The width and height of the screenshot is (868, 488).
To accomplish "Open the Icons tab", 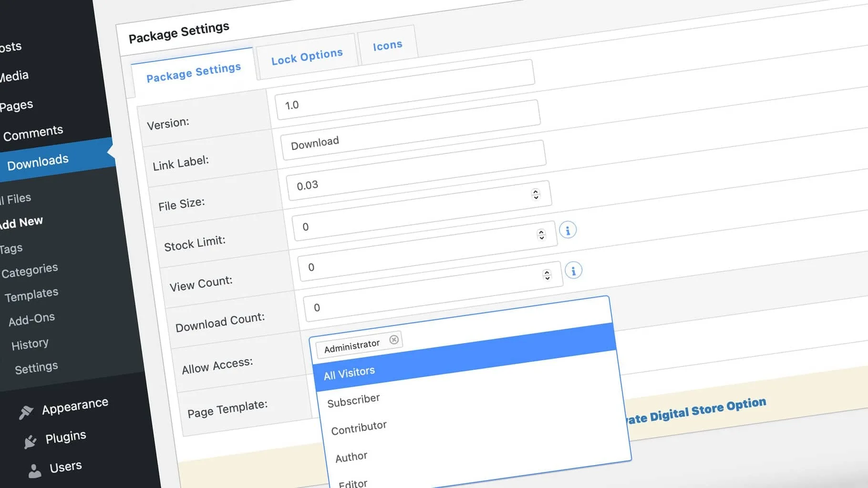I will click(x=387, y=46).
